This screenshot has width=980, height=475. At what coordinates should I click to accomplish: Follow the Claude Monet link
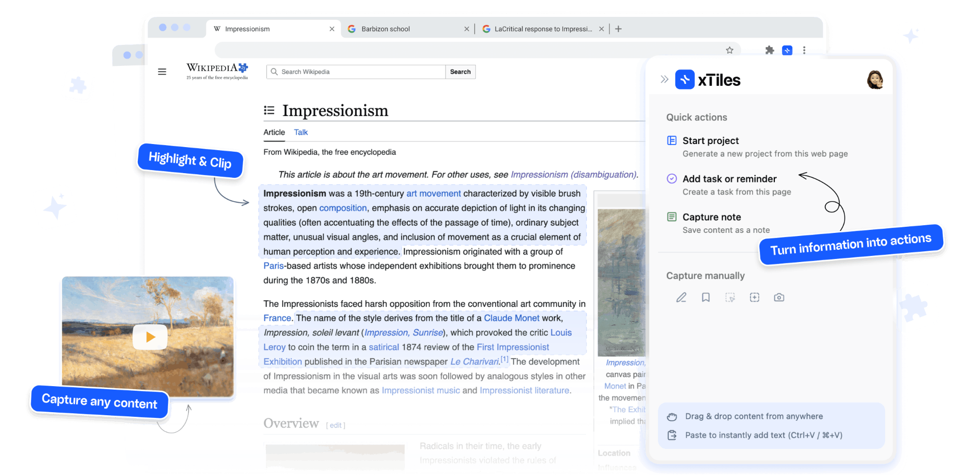(x=511, y=318)
